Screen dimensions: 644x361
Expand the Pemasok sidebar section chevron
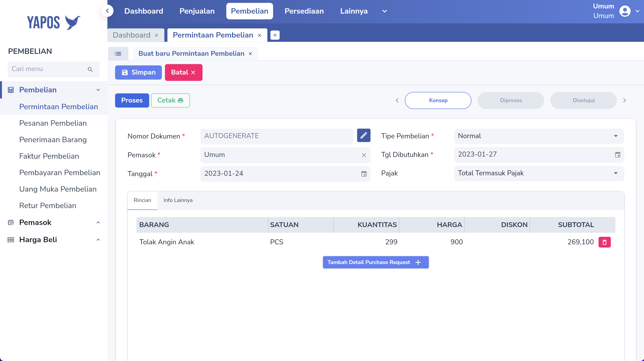(x=98, y=222)
